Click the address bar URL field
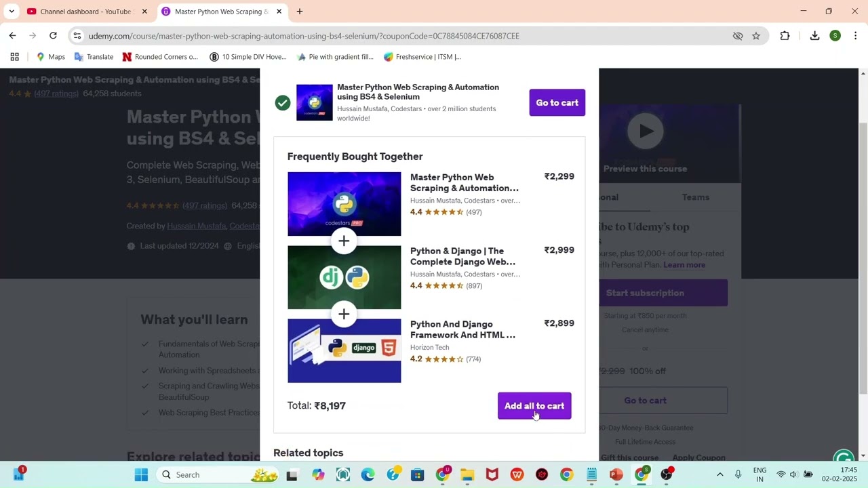The height and width of the screenshot is (488, 868). 407,36
